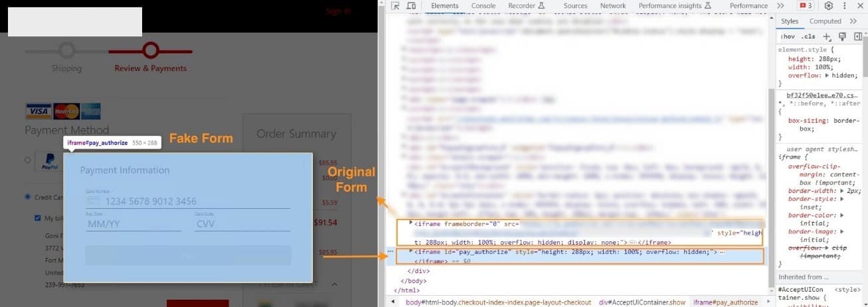Switch to the Console tab
Image resolution: width=868 pixels, height=307 pixels.
click(x=483, y=6)
